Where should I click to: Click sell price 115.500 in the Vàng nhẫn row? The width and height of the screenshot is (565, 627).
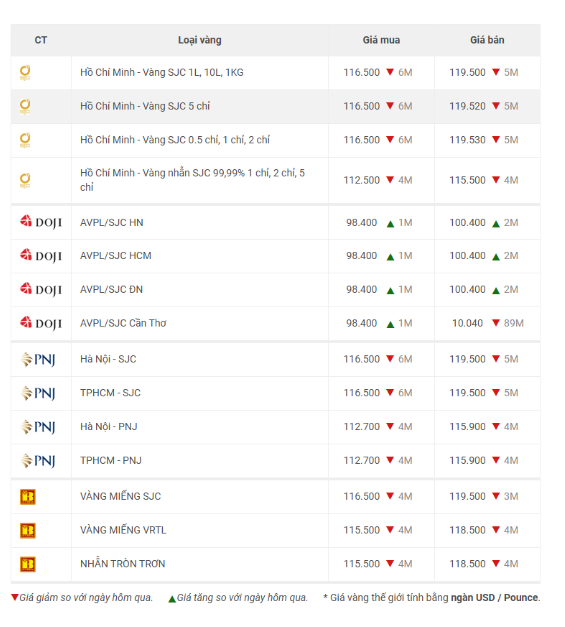(467, 180)
